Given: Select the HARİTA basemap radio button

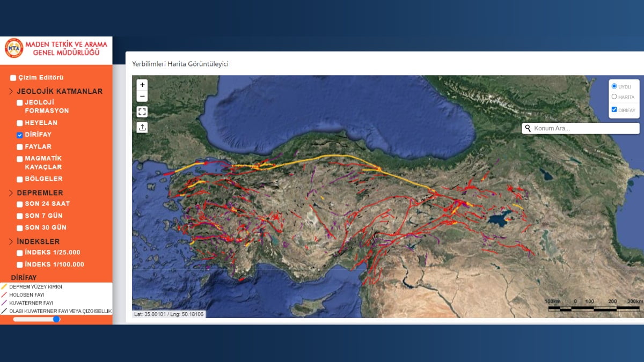Looking at the screenshot, I should point(614,97).
